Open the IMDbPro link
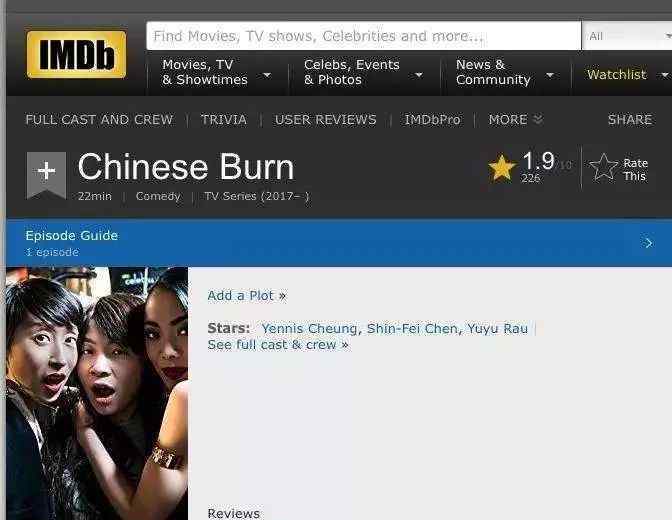This screenshot has width=672, height=520. (432, 120)
